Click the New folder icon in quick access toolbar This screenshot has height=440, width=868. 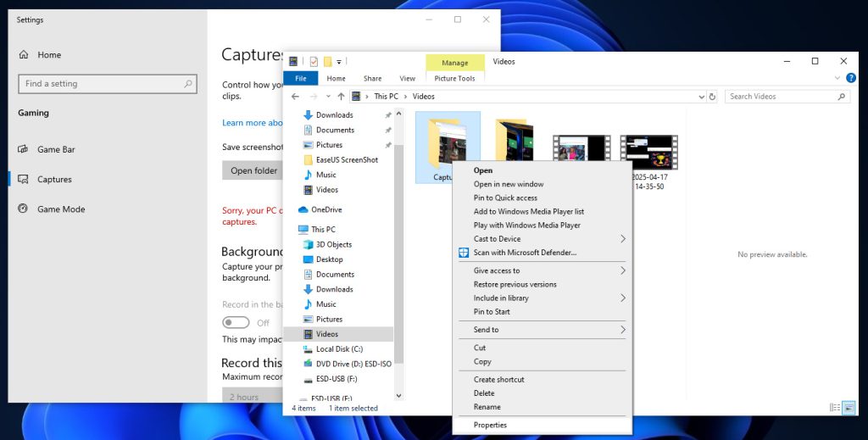(328, 61)
